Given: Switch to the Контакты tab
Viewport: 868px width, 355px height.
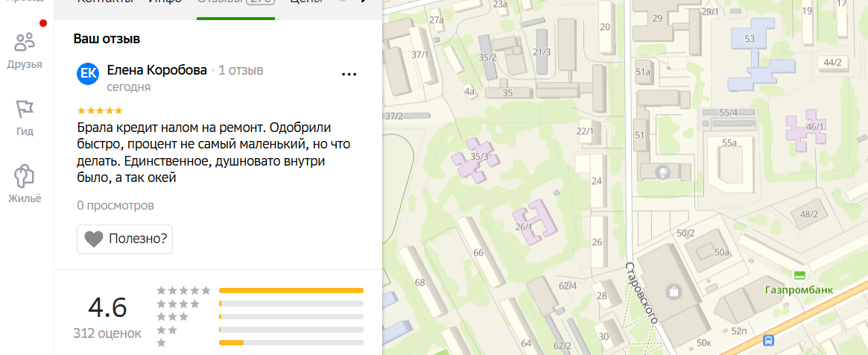Looking at the screenshot, I should click(104, 1).
